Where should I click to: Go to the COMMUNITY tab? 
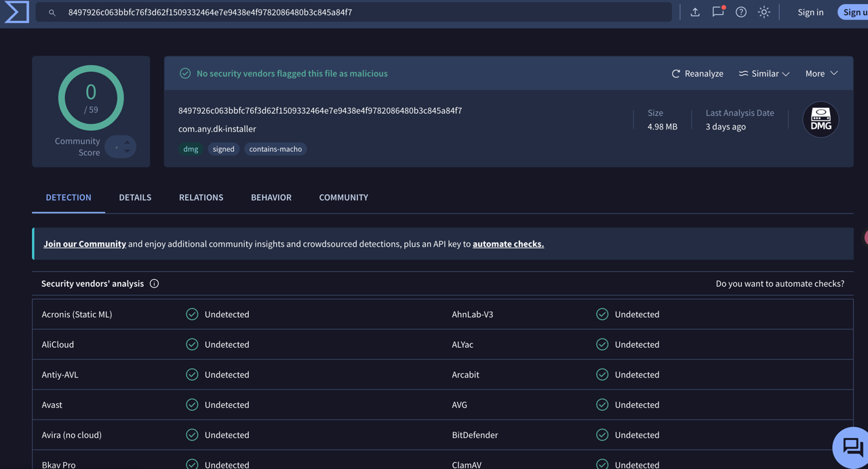pos(344,197)
